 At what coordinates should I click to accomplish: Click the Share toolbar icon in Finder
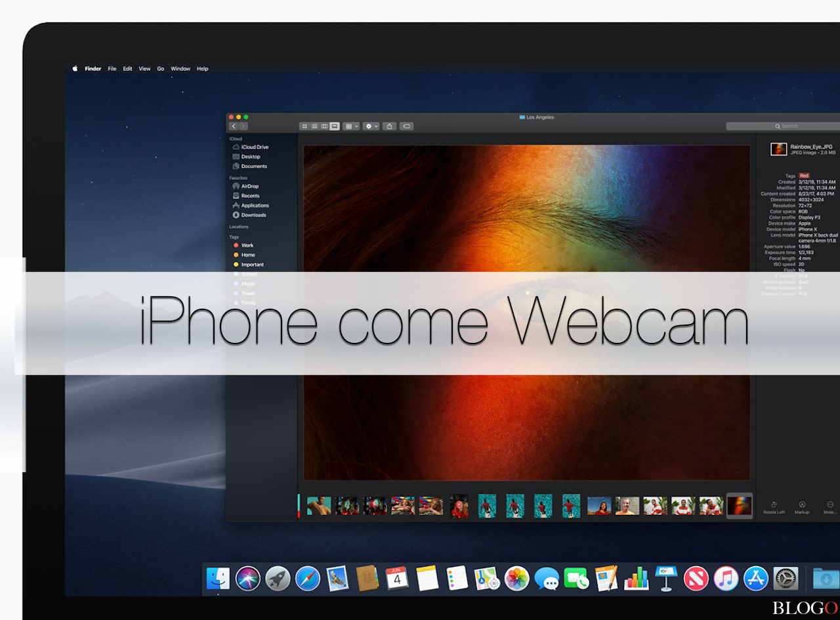[x=390, y=126]
